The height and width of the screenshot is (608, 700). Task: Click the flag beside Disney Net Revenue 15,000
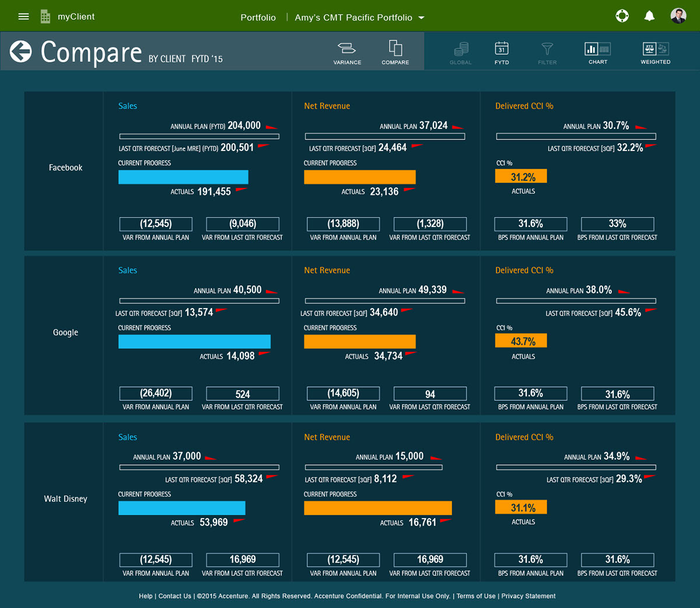[436, 458]
